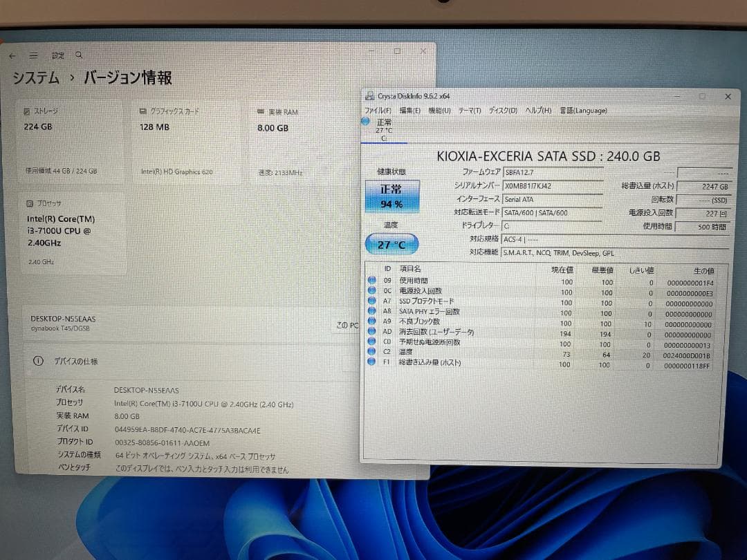
Task: Click the 27°C temperature gauge in CrystalDiskInfo
Action: pos(391,243)
